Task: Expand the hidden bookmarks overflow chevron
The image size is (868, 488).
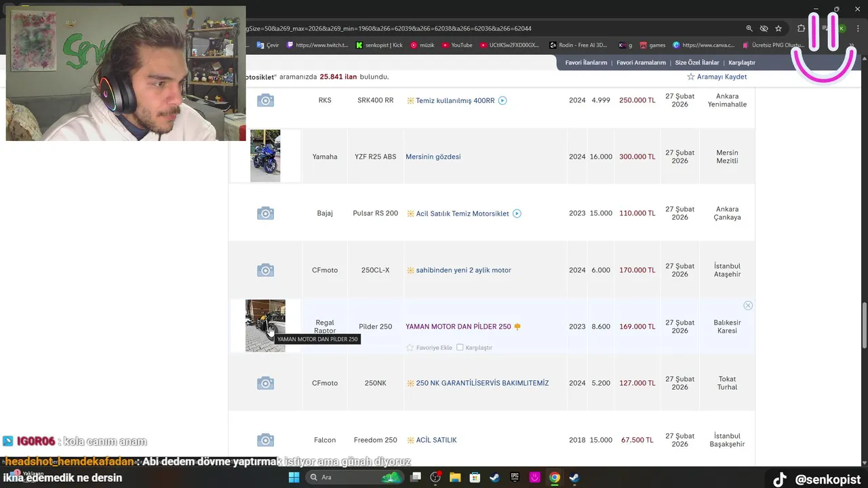Action: (852, 45)
